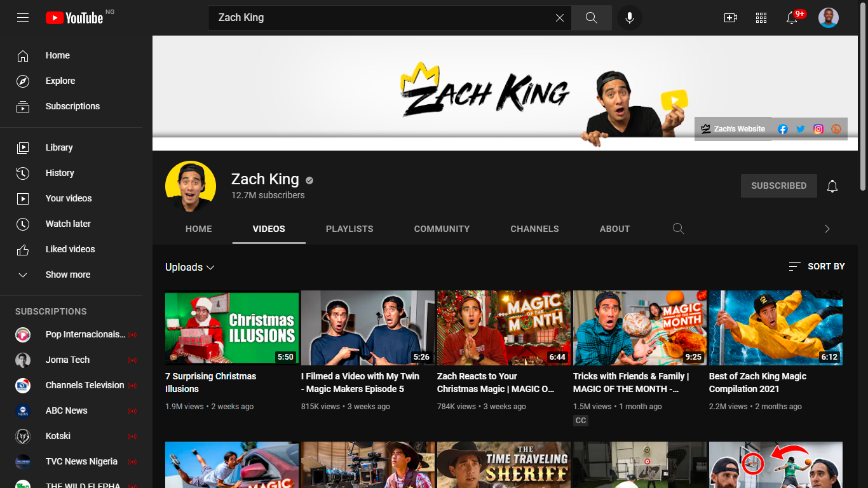Open TVC News Nigeria subscription
868x488 pixels.
(x=76, y=461)
